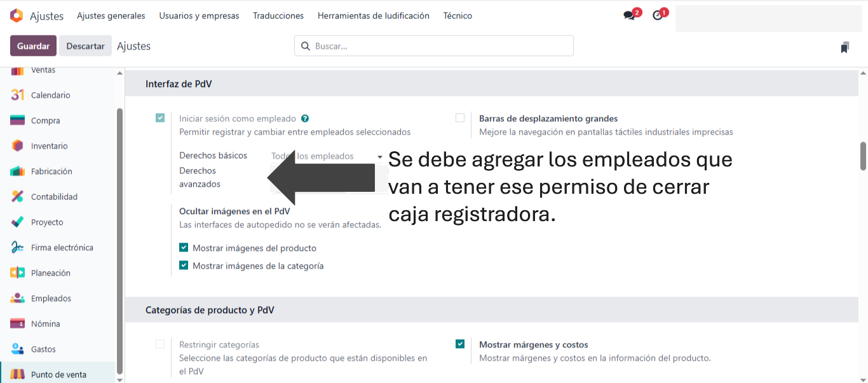Open Inventario from the sidebar icon
The height and width of the screenshot is (383, 868).
click(x=18, y=146)
